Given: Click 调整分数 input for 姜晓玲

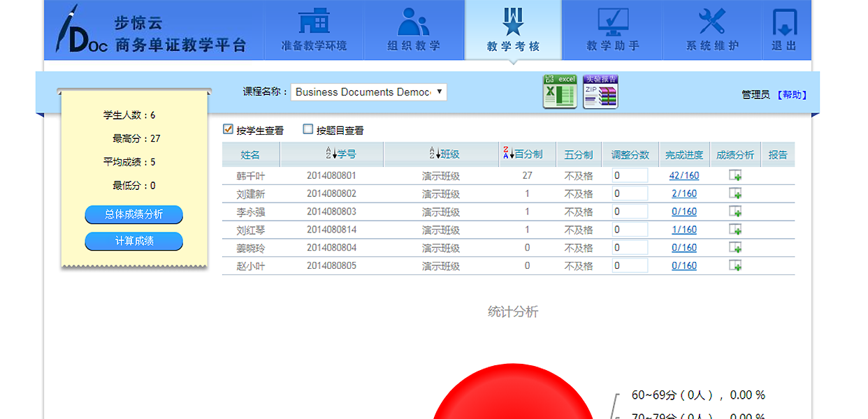Looking at the screenshot, I should (x=630, y=248).
